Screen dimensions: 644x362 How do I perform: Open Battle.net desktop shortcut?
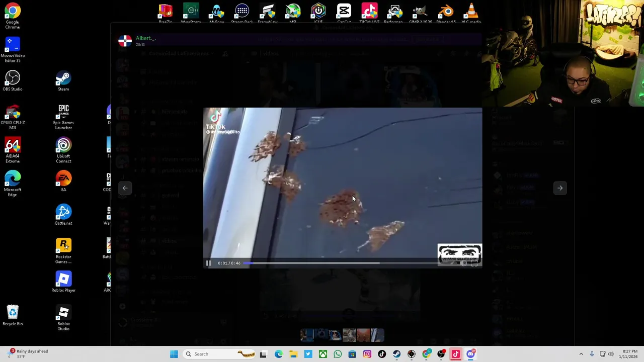[x=63, y=215]
